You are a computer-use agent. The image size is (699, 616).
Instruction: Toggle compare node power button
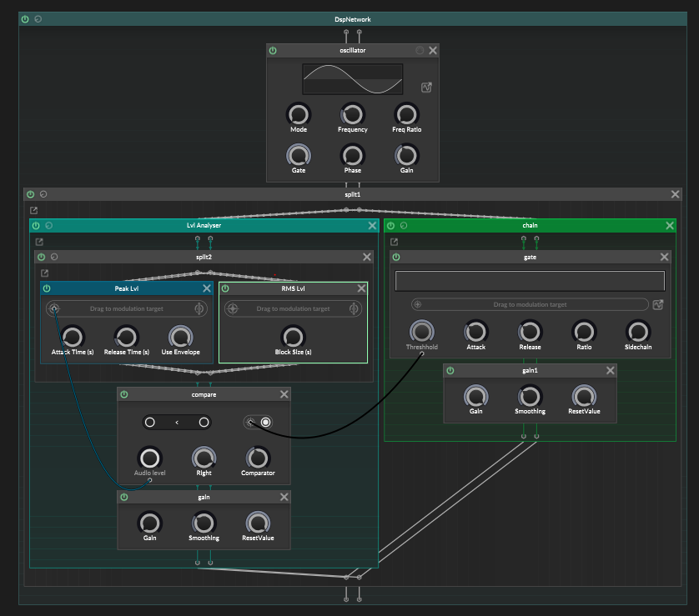pos(124,394)
